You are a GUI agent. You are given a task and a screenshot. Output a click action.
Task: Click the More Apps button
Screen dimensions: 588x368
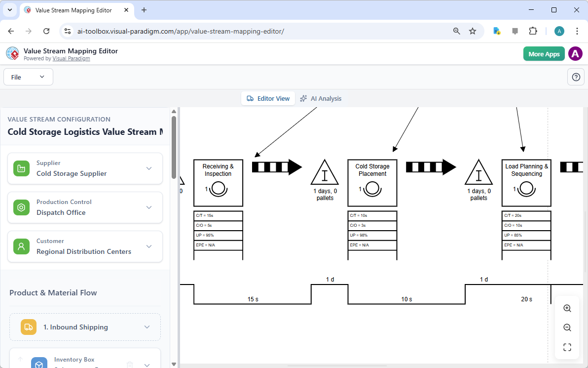click(544, 53)
